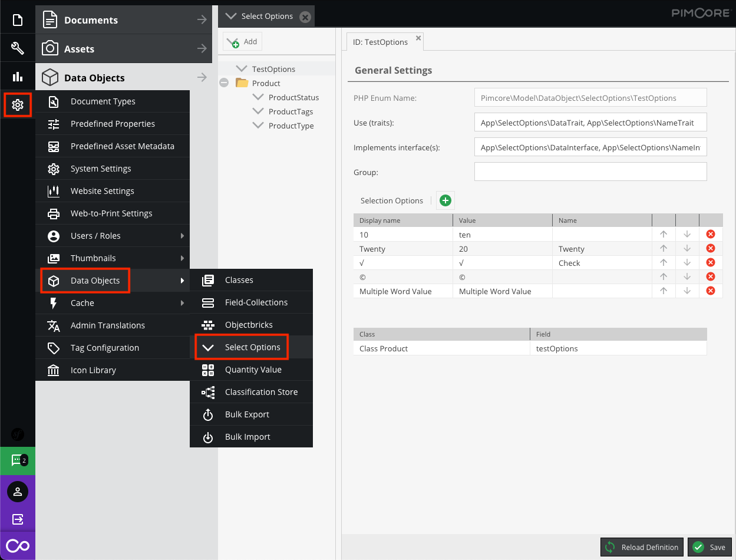Move the Multiple Word Value row up
This screenshot has height=560, width=736.
coord(664,291)
